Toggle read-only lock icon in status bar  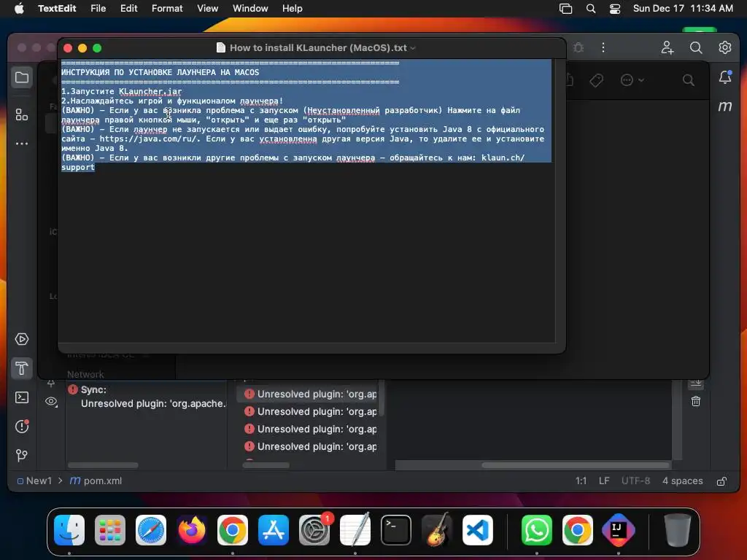(x=721, y=481)
